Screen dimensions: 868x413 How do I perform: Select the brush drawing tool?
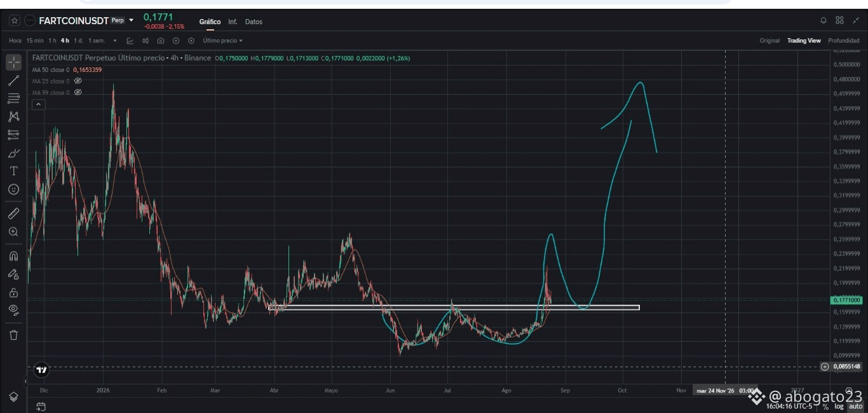click(14, 153)
